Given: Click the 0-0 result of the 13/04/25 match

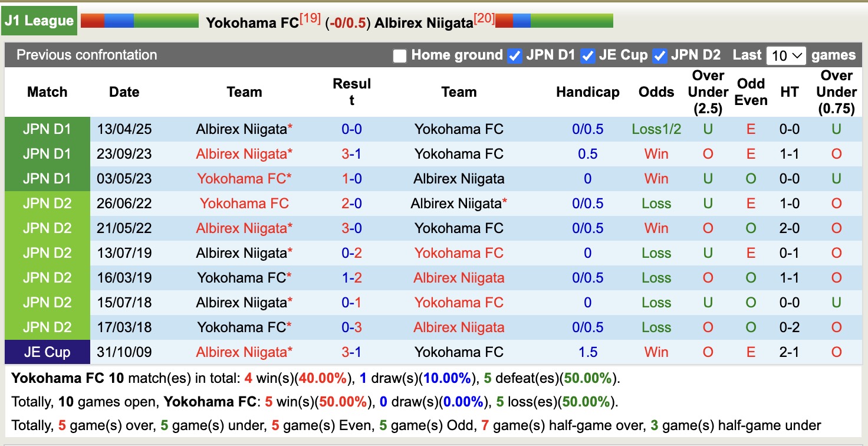Looking at the screenshot, I should (352, 129).
